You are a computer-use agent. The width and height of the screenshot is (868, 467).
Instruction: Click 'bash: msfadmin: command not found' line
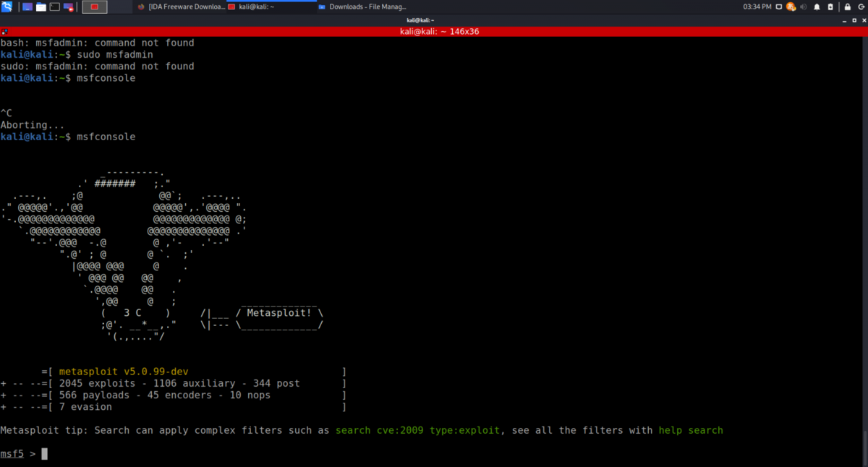[x=97, y=43]
